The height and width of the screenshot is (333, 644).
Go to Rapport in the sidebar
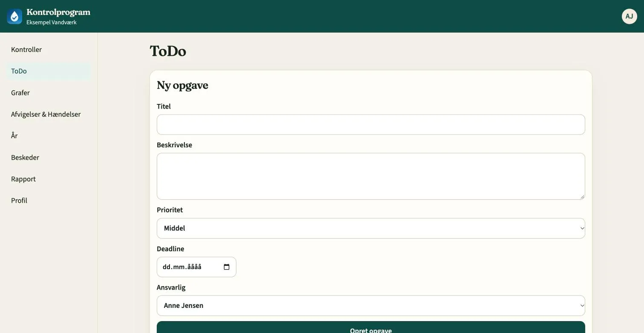pyautogui.click(x=49, y=179)
